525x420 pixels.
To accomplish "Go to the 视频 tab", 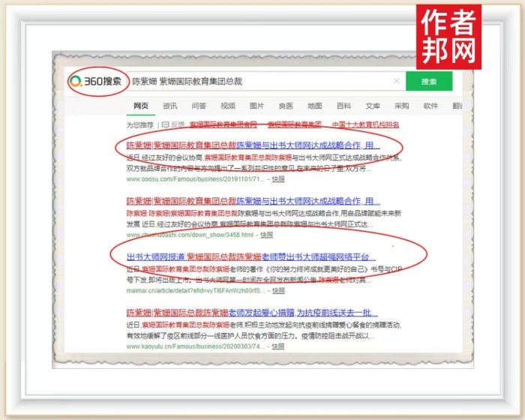I will (228, 106).
